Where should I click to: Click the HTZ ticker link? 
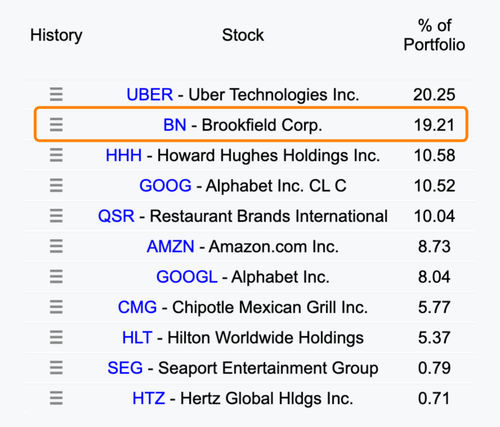point(149,399)
